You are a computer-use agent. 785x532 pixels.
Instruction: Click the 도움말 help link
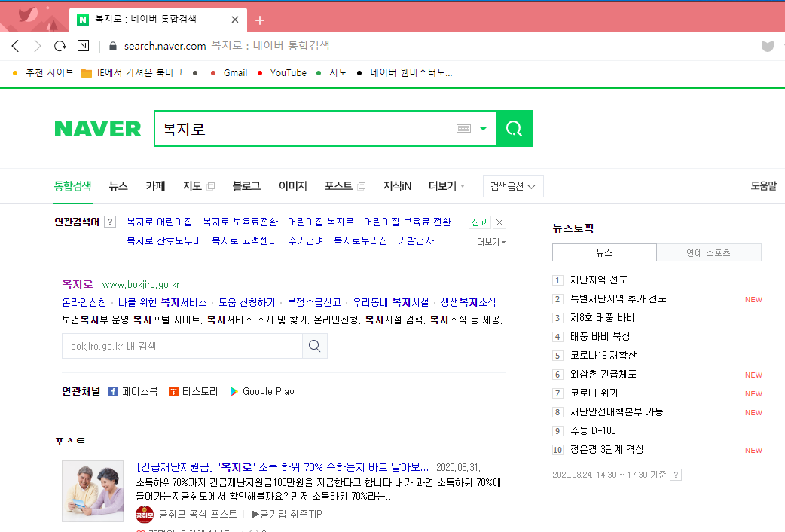(763, 186)
